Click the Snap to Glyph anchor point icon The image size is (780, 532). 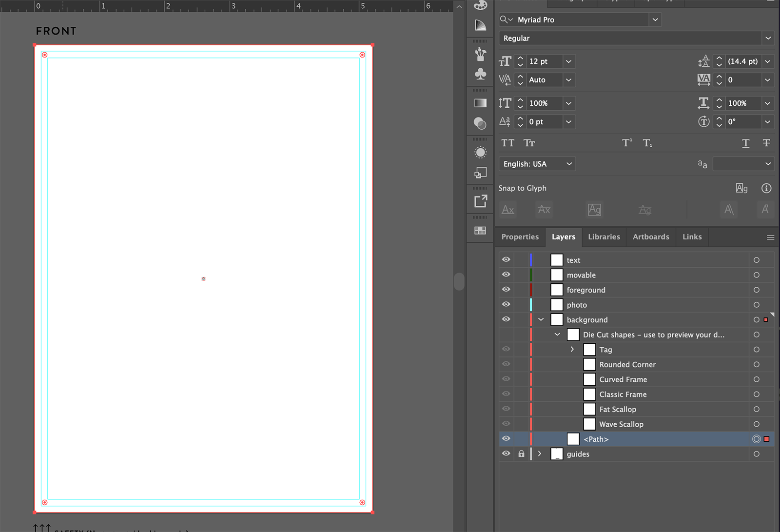[765, 210]
